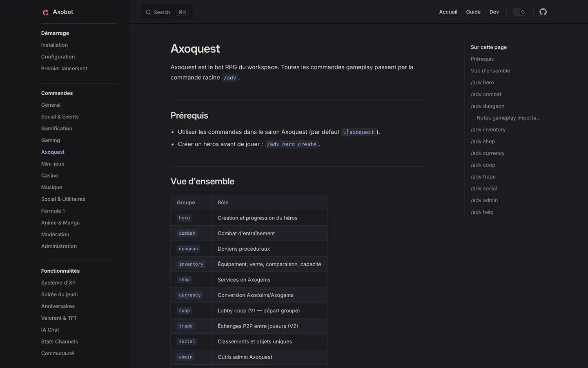Screen dimensions: 588x368
Task: Click 'Services en Axogems' table cell
Action: point(244,280)
